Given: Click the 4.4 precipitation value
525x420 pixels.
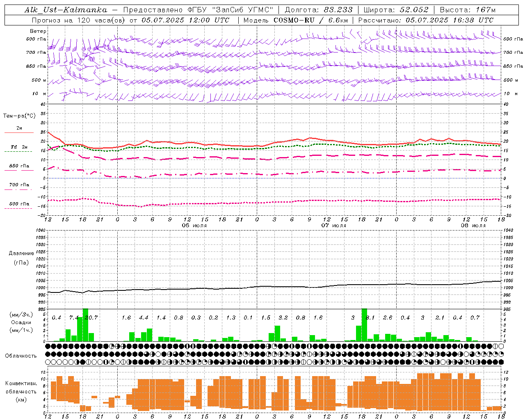Looking at the screenshot, I should click(144, 318).
